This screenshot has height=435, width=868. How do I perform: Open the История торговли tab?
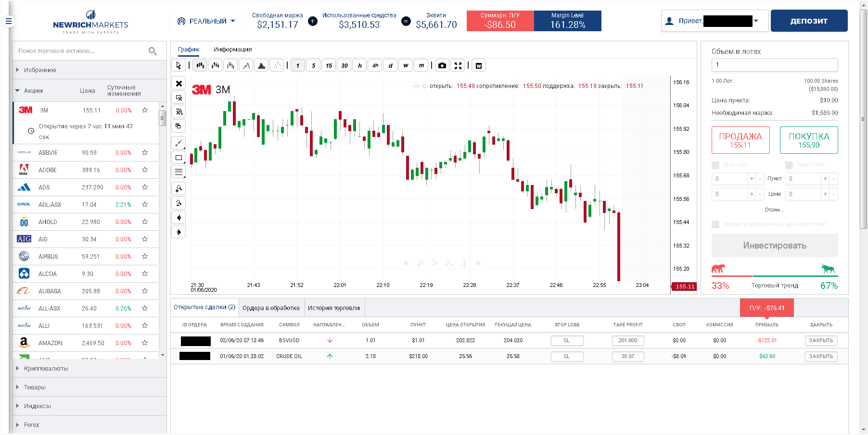click(334, 308)
